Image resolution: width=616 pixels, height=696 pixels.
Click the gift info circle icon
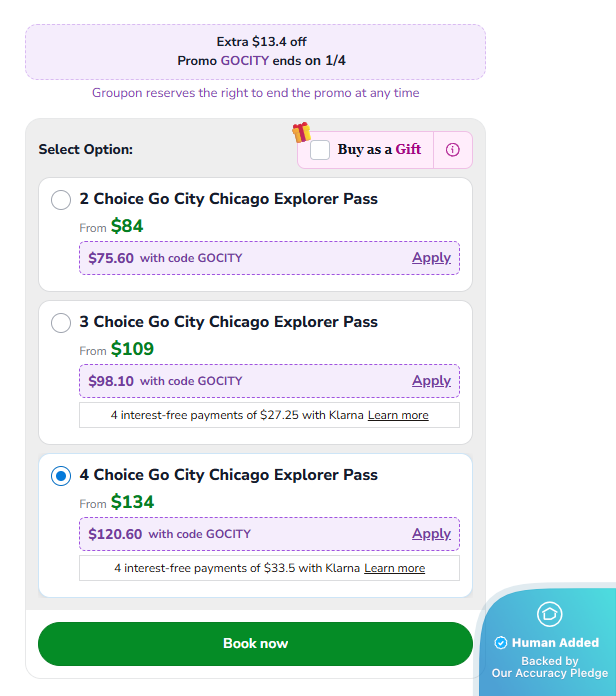pos(453,150)
